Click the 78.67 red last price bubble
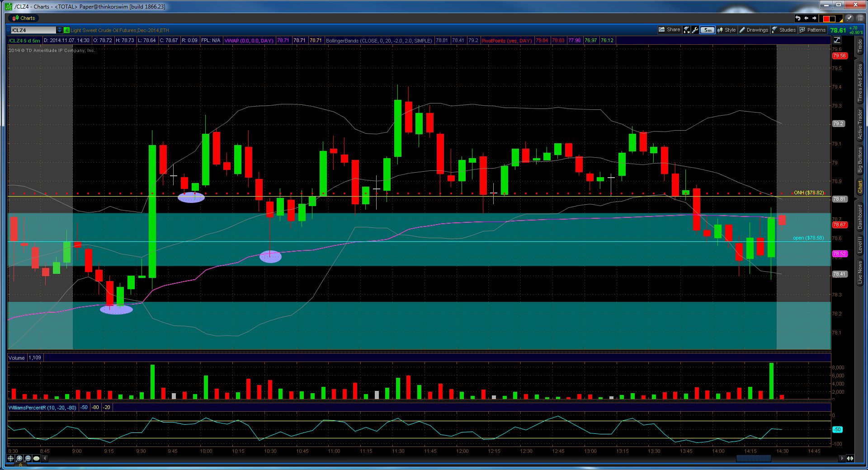The width and height of the screenshot is (868, 470). 840,225
